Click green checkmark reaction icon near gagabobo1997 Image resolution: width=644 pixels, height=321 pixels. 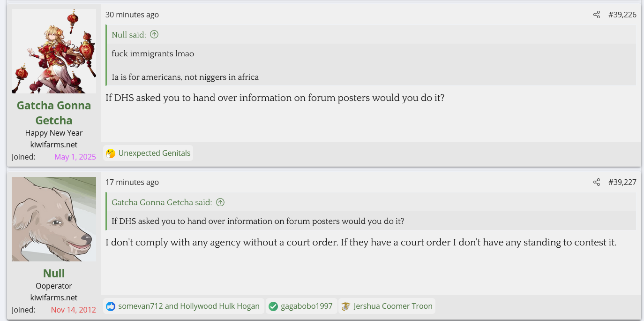click(273, 306)
